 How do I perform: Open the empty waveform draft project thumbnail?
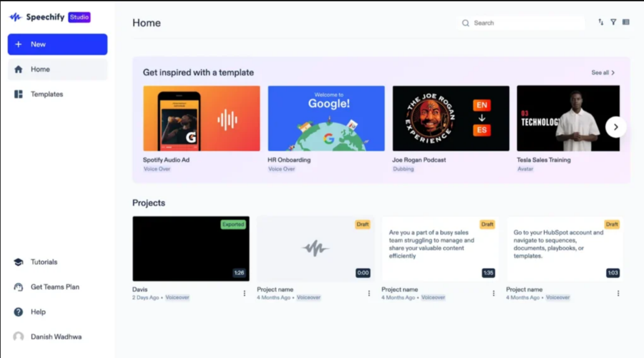[x=315, y=249]
